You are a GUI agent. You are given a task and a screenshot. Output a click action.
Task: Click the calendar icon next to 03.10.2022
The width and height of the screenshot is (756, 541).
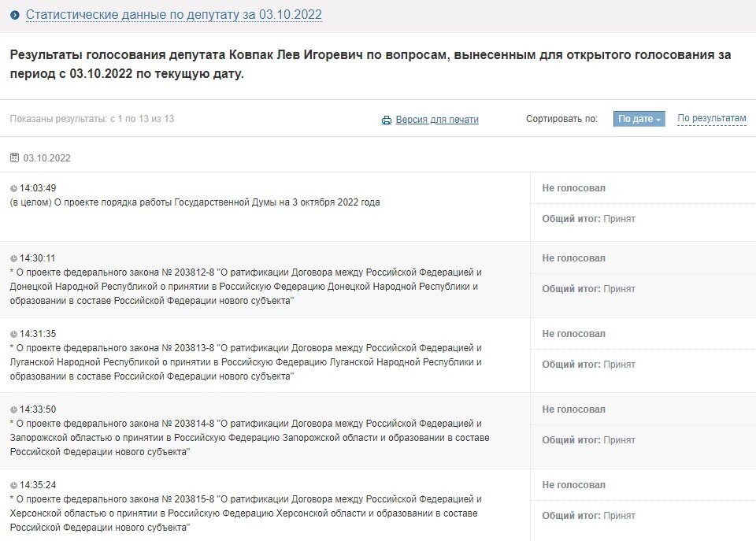point(14,157)
